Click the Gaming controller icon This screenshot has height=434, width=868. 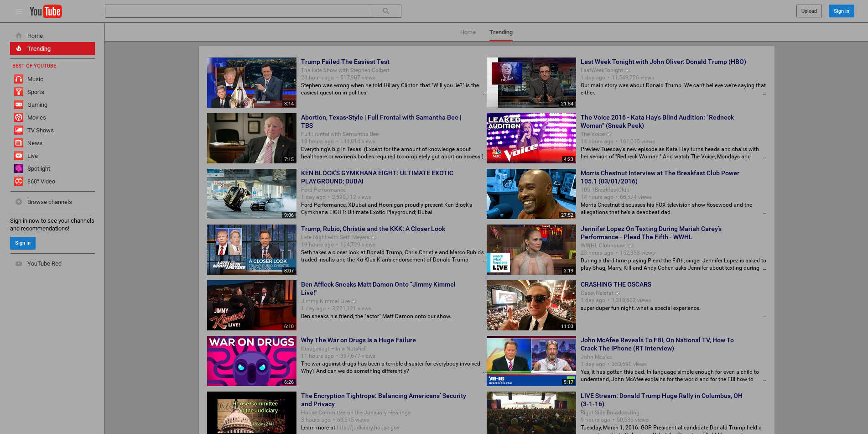pyautogui.click(x=19, y=105)
